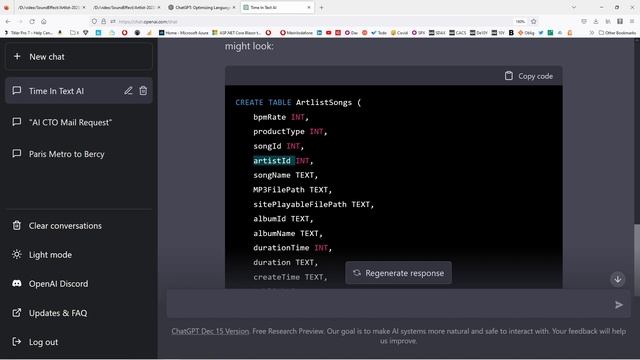Screen dimensions: 640x360
Task: Open the ChatGPT Dec 15 Version link
Action: pos(210,331)
